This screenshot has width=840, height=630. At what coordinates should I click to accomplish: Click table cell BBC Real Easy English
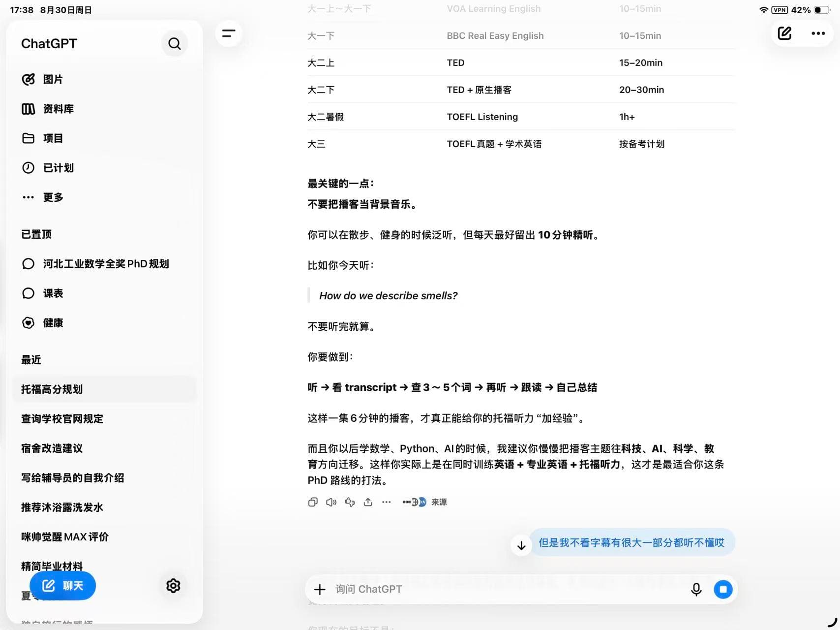(495, 35)
